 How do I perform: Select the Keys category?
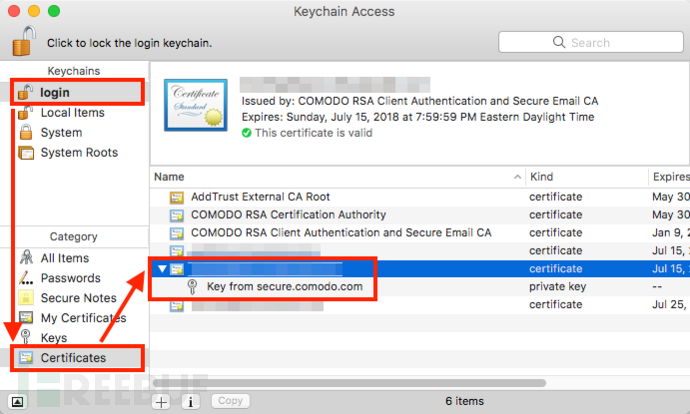tap(54, 337)
